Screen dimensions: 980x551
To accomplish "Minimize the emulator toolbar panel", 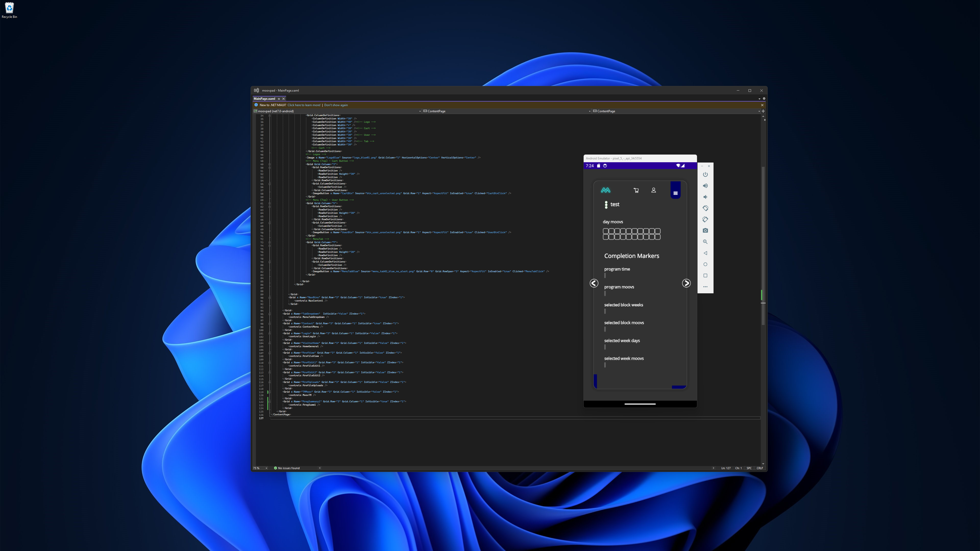I will [702, 166].
